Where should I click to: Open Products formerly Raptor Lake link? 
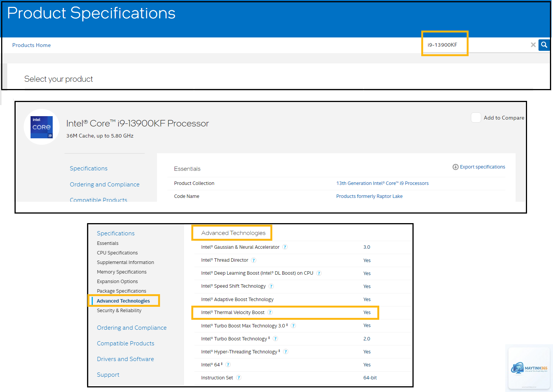coord(369,196)
